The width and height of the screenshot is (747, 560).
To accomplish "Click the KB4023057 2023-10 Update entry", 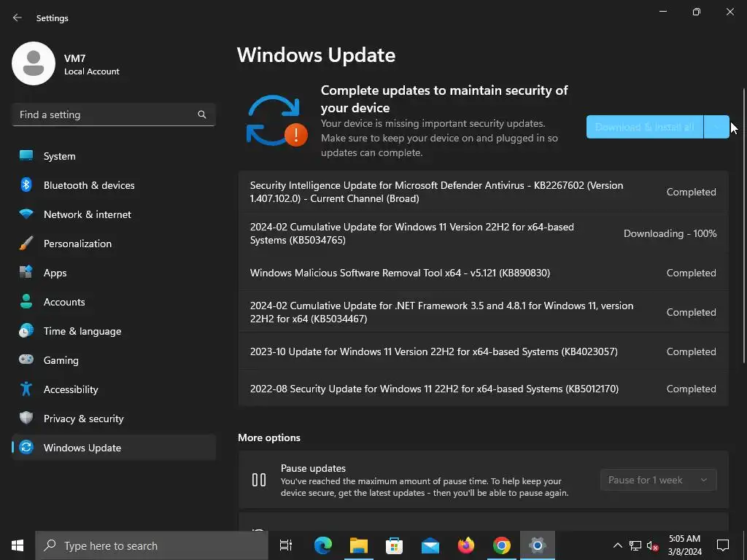I will (483, 351).
